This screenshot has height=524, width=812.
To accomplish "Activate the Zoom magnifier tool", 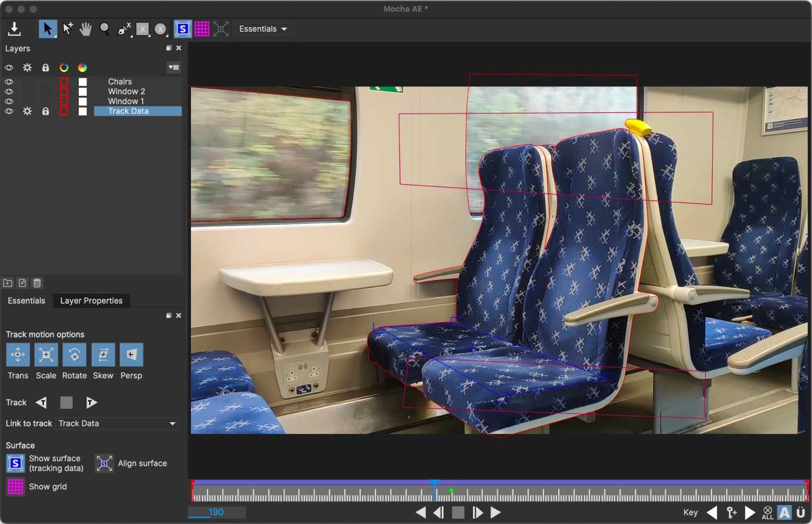I will 105,29.
